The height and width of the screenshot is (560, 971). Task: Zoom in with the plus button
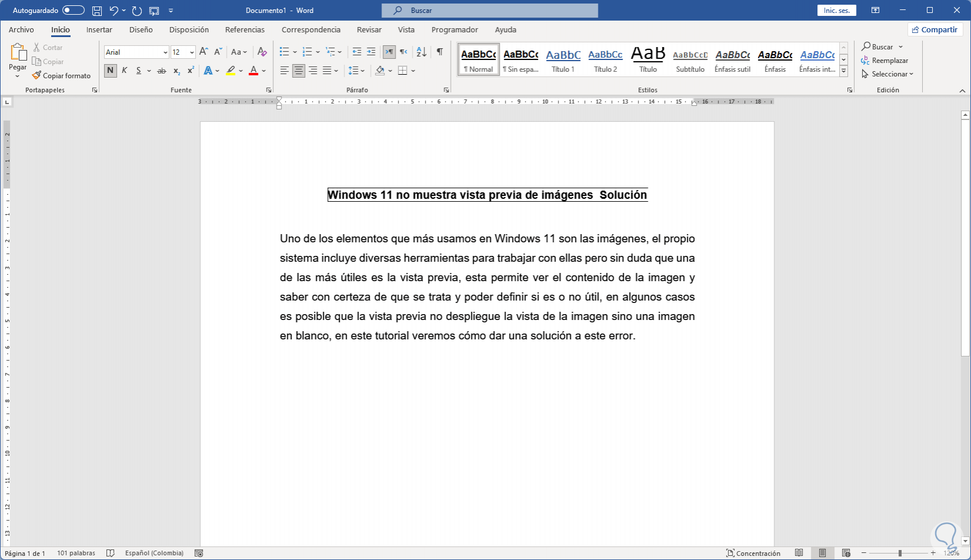click(933, 553)
